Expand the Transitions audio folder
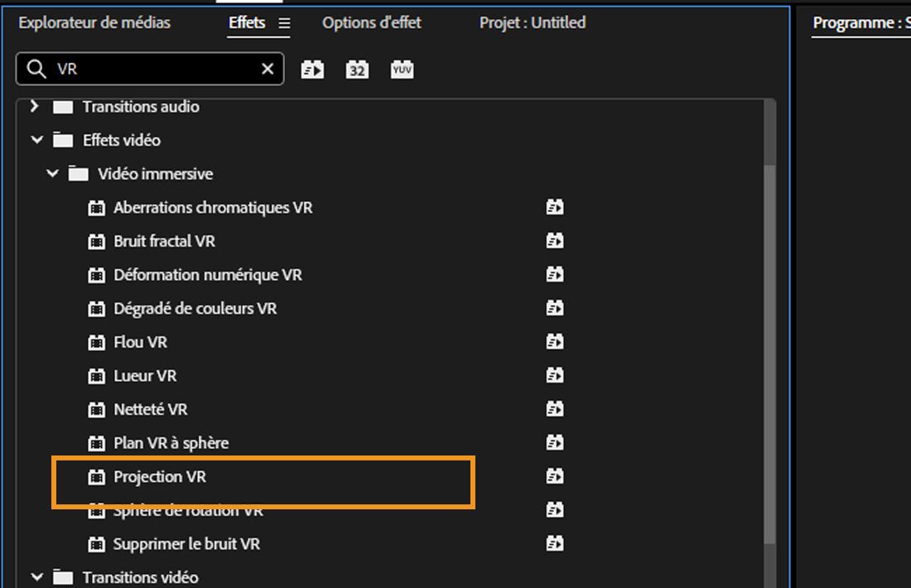This screenshot has height=588, width=911. pyautogui.click(x=35, y=106)
